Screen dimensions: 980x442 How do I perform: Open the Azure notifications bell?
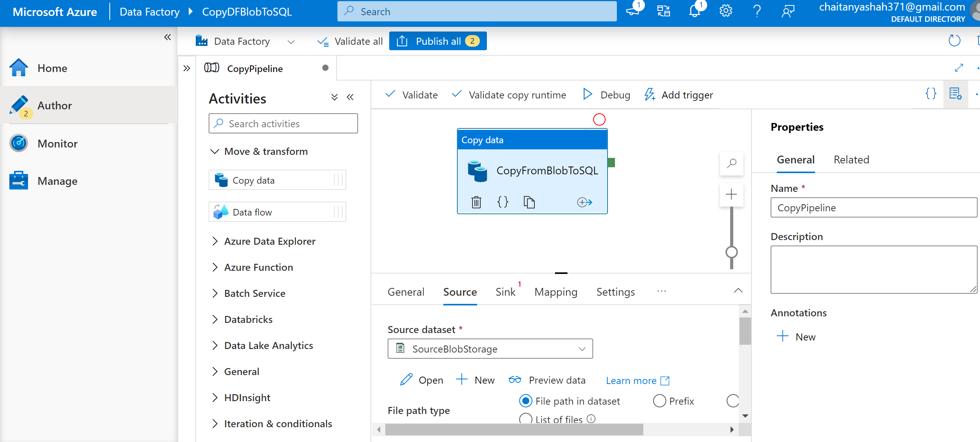click(x=695, y=11)
